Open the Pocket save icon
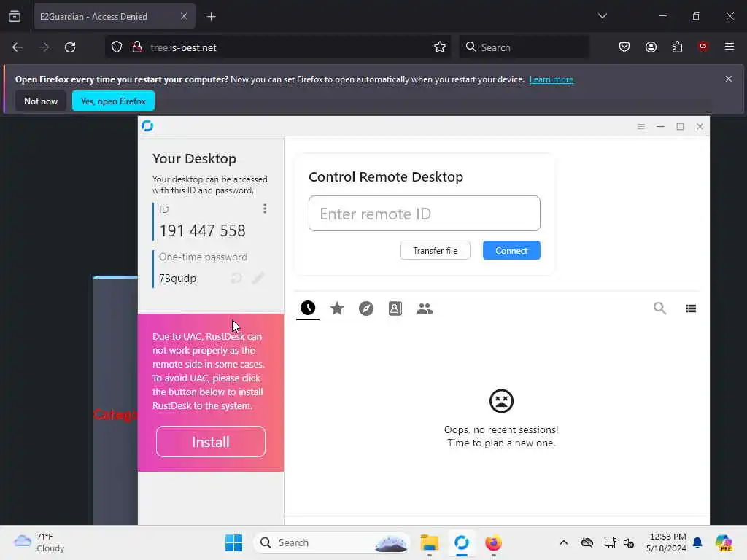This screenshot has width=747, height=560. (624, 47)
